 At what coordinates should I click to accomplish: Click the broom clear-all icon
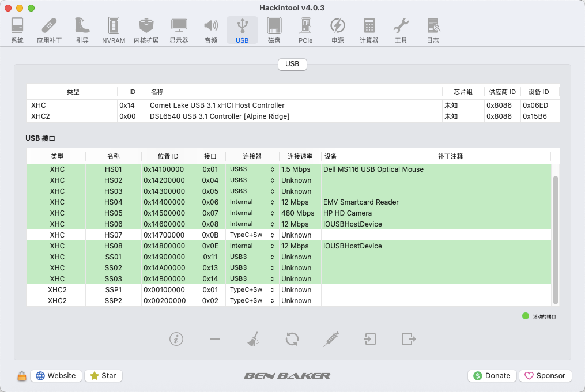pos(254,339)
